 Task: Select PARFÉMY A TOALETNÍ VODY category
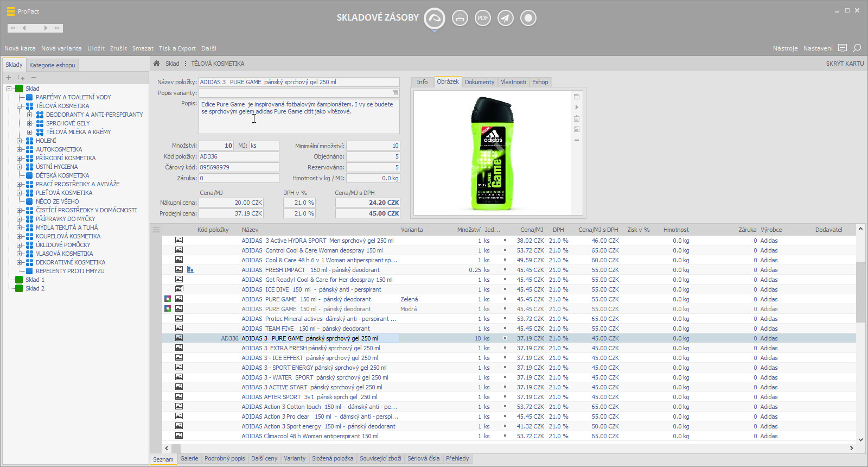coord(73,97)
